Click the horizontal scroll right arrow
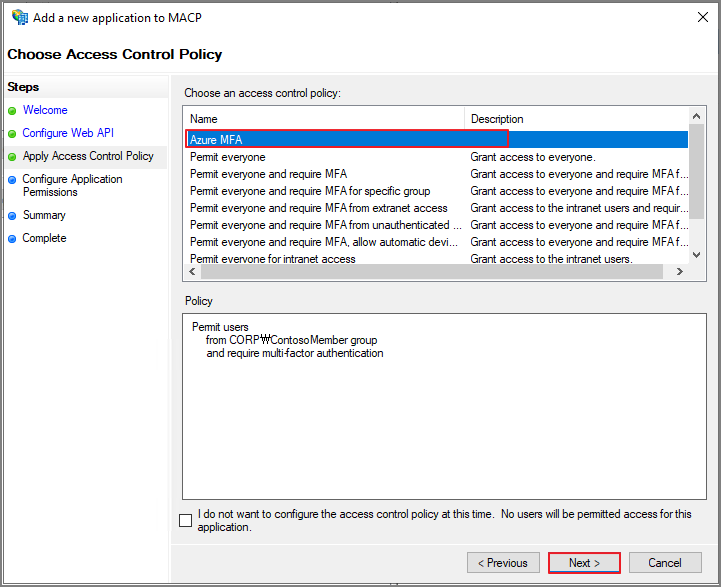 (679, 272)
